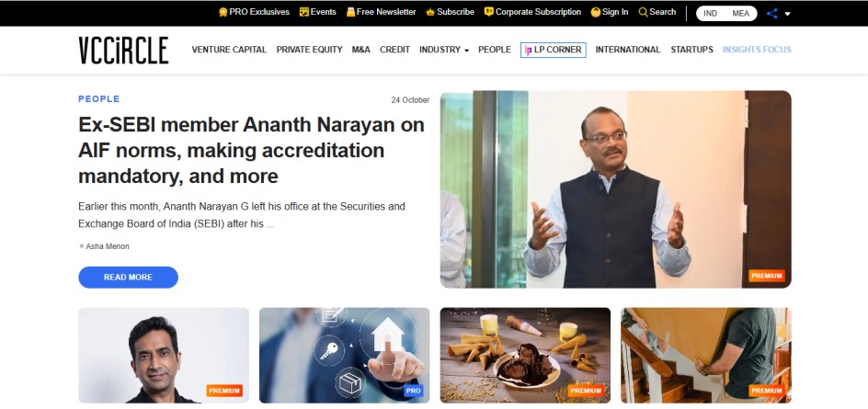Go to Venture Capital section
The image size is (868, 409).
click(x=229, y=50)
